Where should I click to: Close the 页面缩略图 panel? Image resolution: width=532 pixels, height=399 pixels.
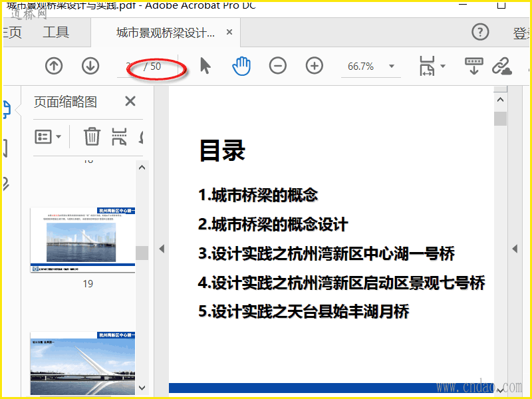(x=130, y=101)
